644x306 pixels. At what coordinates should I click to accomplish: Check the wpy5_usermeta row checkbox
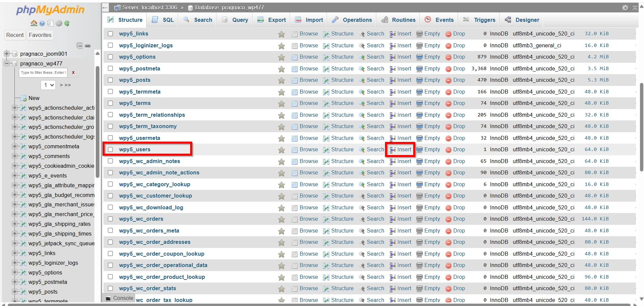pyautogui.click(x=110, y=138)
